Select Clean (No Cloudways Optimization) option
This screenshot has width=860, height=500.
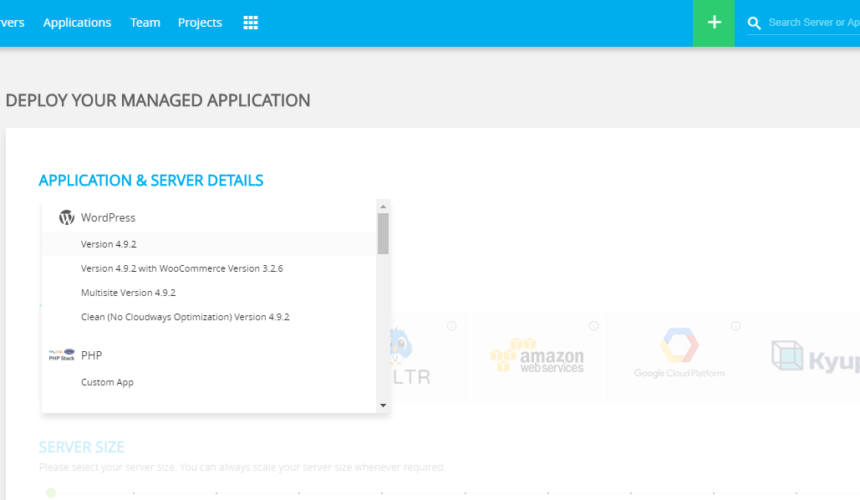click(209, 317)
